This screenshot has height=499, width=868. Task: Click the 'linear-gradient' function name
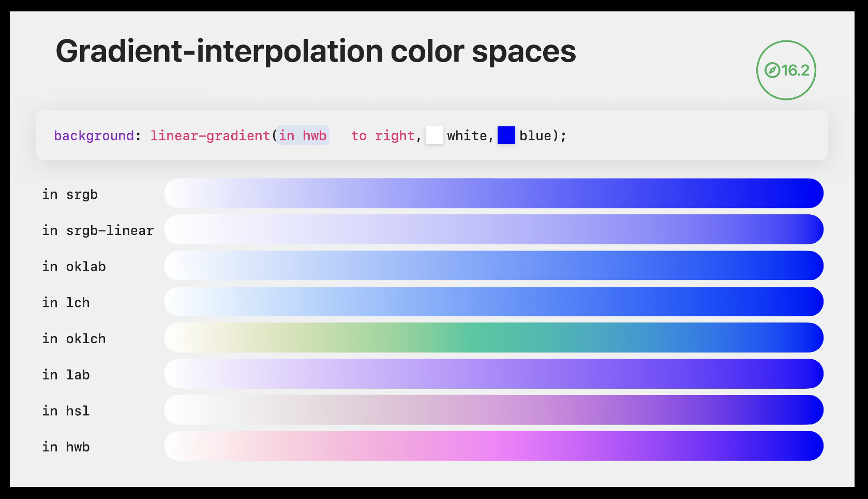coord(210,136)
